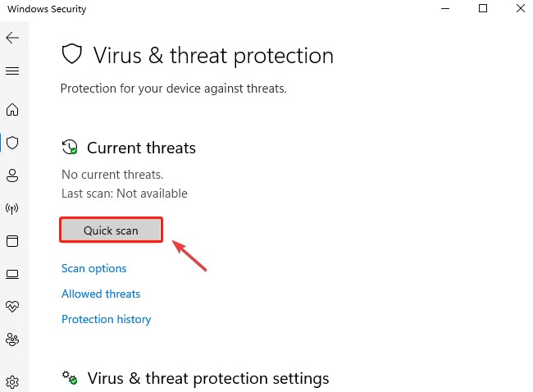Image resolution: width=533 pixels, height=392 pixels.
Task: Open Device security laptop icon
Action: tap(12, 274)
